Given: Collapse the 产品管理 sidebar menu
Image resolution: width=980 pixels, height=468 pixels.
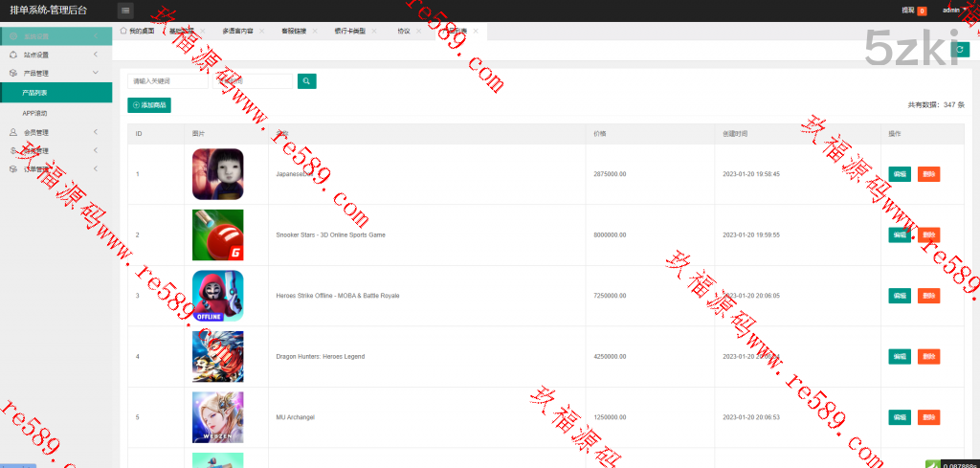Looking at the screenshot, I should click(x=48, y=73).
